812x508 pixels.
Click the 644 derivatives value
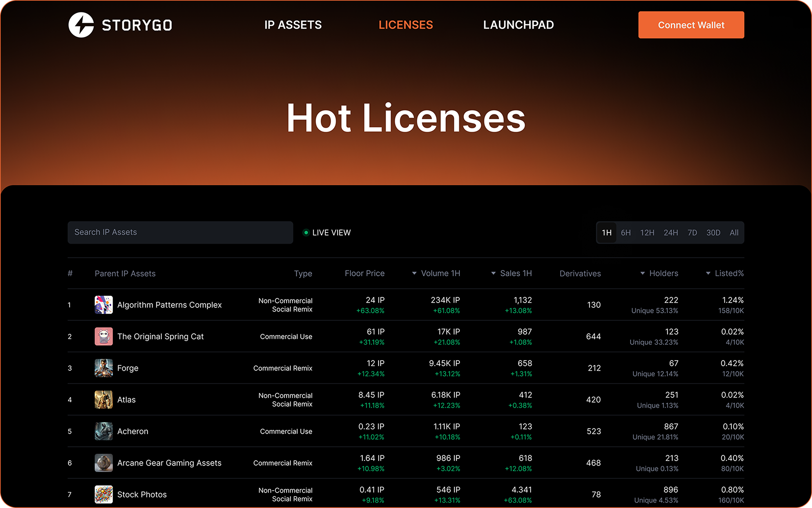coord(593,336)
